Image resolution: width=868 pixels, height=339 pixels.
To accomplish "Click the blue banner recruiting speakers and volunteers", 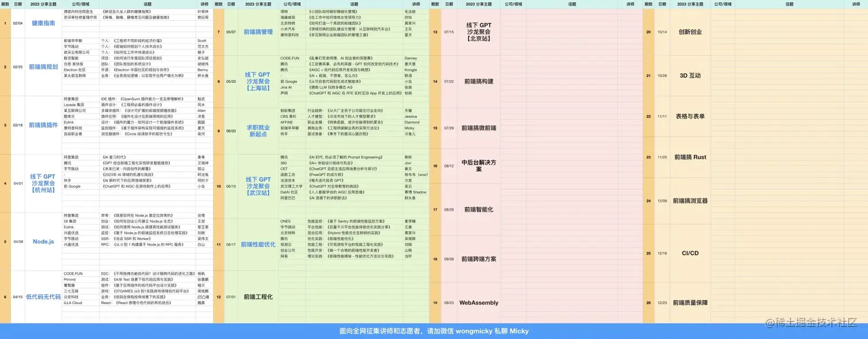I will coord(434,331).
